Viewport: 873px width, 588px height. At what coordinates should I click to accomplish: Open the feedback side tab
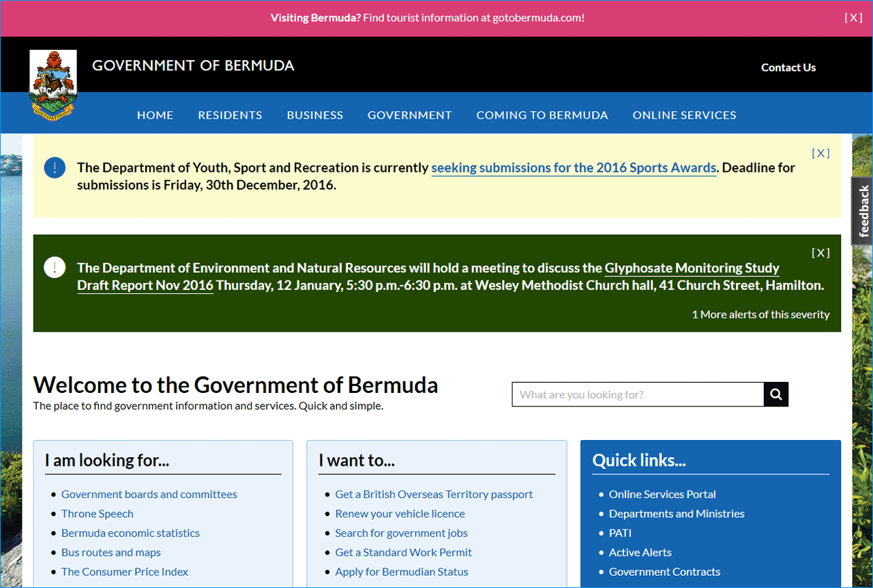(x=863, y=211)
